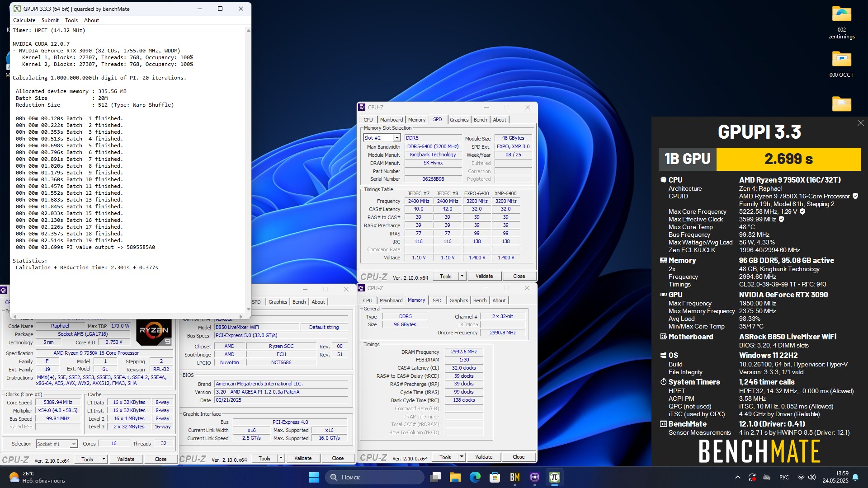Click the Motherboard icon in the BenchMate panel
This screenshot has height=488, width=868.
[x=663, y=337]
